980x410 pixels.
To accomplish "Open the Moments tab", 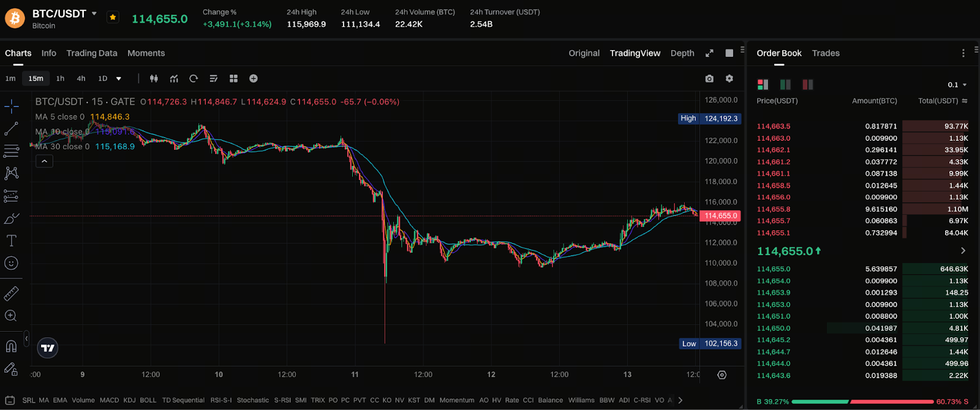I will coord(146,53).
